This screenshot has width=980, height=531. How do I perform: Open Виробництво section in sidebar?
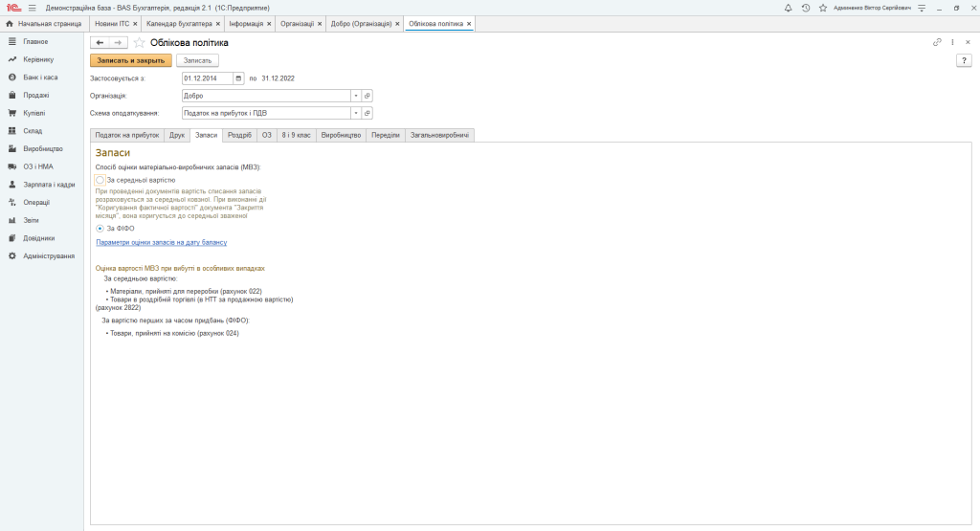[42, 148]
